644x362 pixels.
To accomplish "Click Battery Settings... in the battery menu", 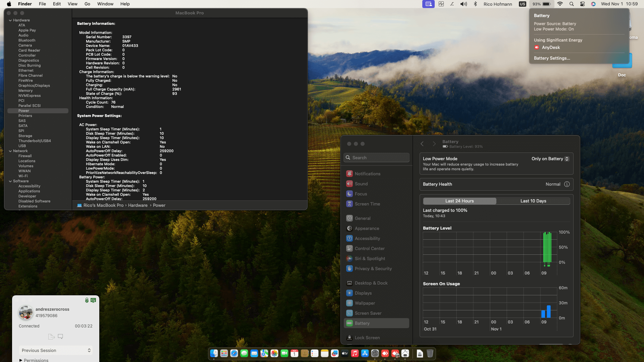I will (x=552, y=58).
